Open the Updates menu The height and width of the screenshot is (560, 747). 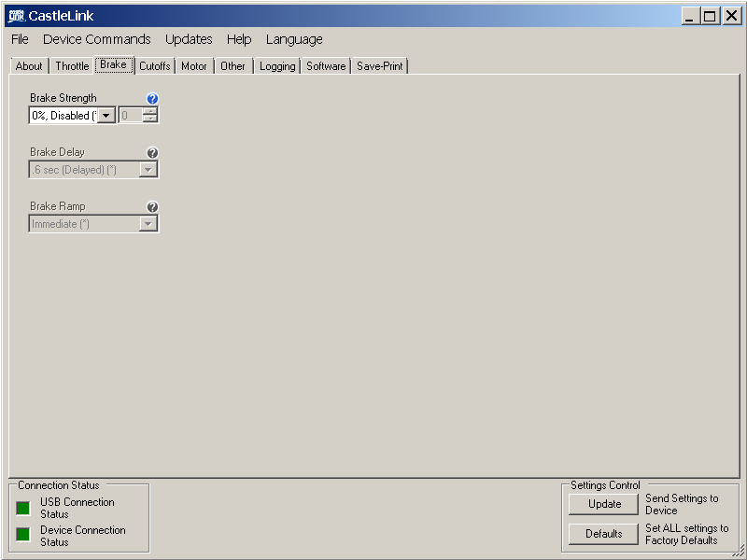[189, 39]
